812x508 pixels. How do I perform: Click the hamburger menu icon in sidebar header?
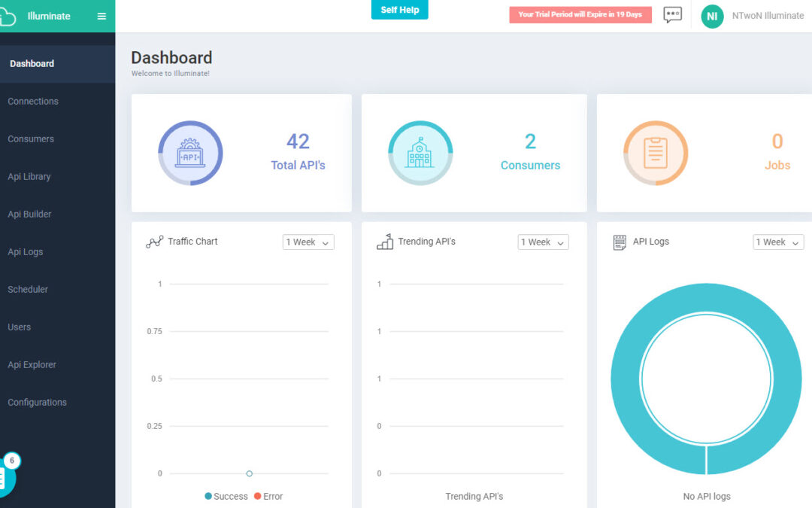coord(101,16)
